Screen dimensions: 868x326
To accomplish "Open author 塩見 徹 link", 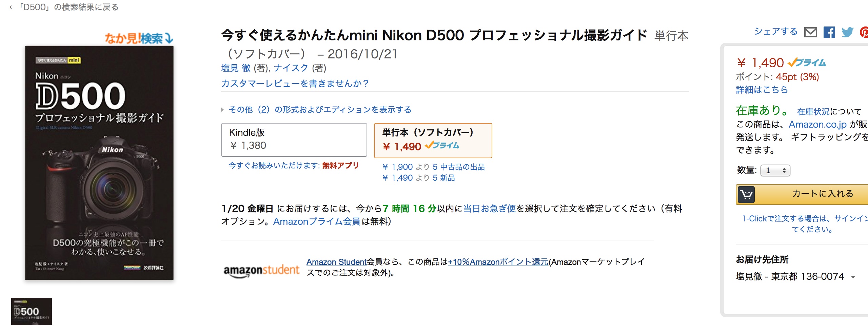I will [x=236, y=68].
